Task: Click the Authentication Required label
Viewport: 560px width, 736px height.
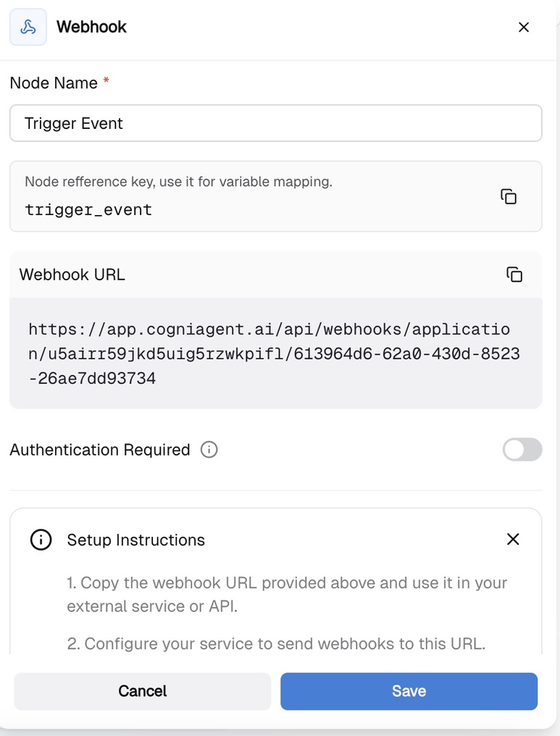Action: click(x=100, y=450)
